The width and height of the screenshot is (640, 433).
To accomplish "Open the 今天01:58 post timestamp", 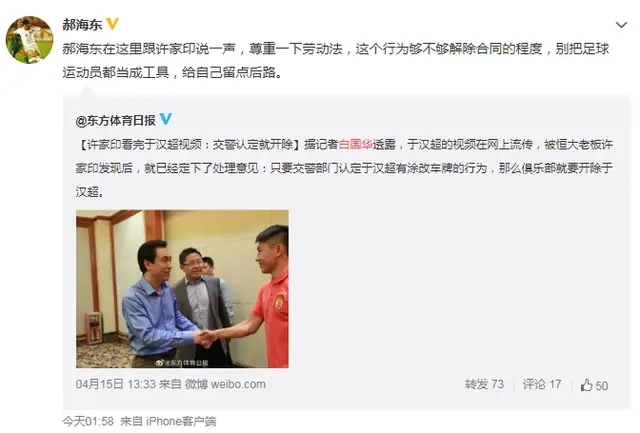I will tap(88, 421).
